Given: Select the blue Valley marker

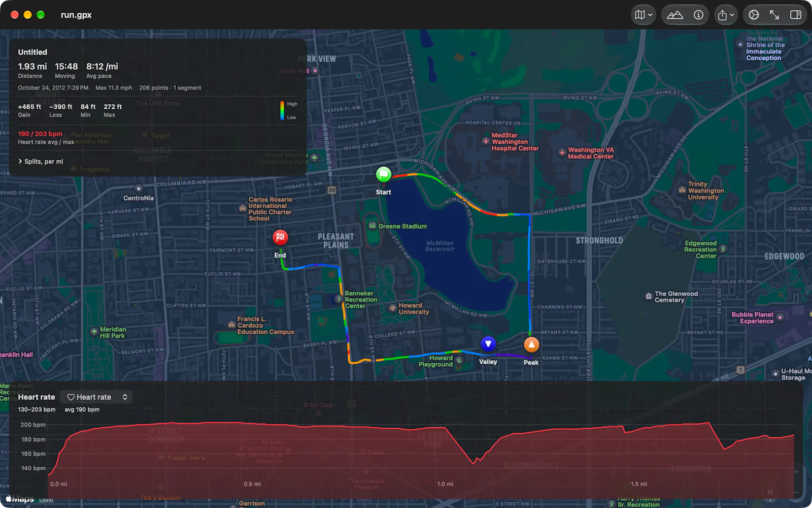Looking at the screenshot, I should coord(488,344).
